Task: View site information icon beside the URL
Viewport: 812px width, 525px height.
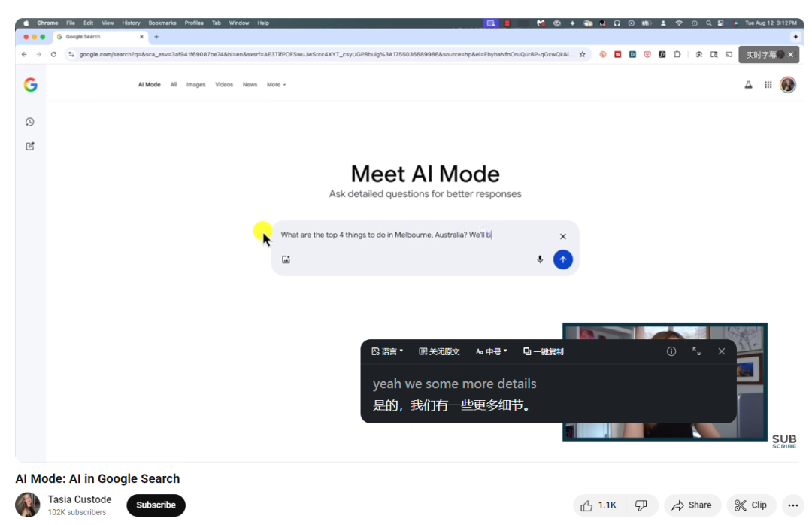Action: (x=71, y=54)
